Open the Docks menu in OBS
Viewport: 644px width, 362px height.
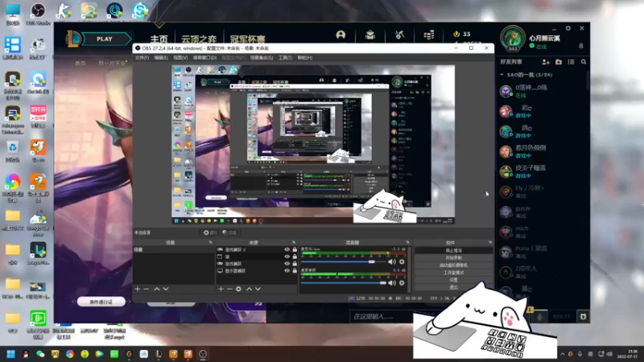204,58
